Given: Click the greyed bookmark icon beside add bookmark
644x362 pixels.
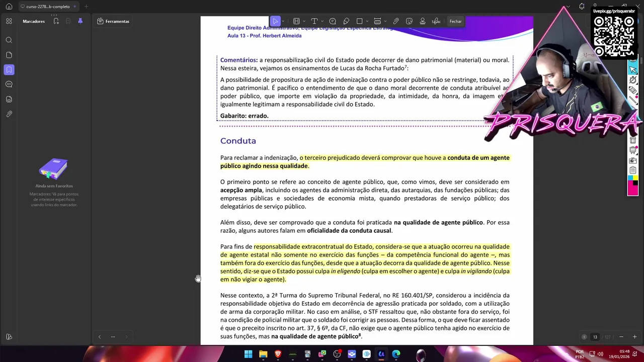Looking at the screenshot, I should [x=68, y=21].
